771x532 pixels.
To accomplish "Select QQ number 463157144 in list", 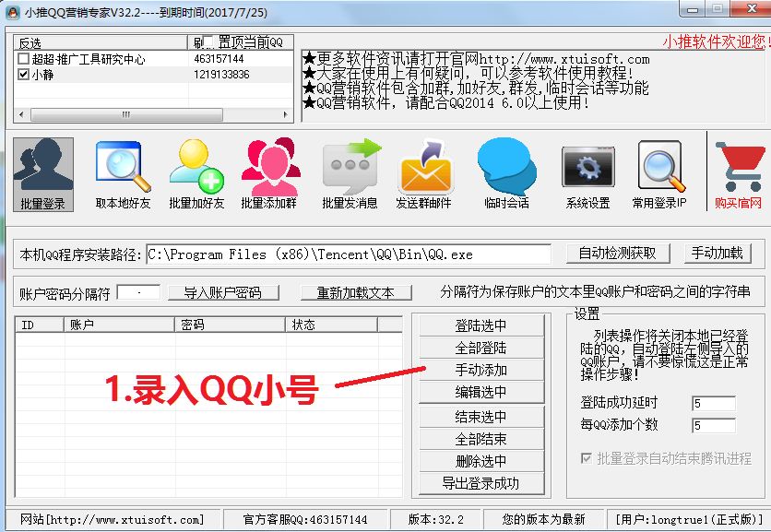I will pos(219,58).
